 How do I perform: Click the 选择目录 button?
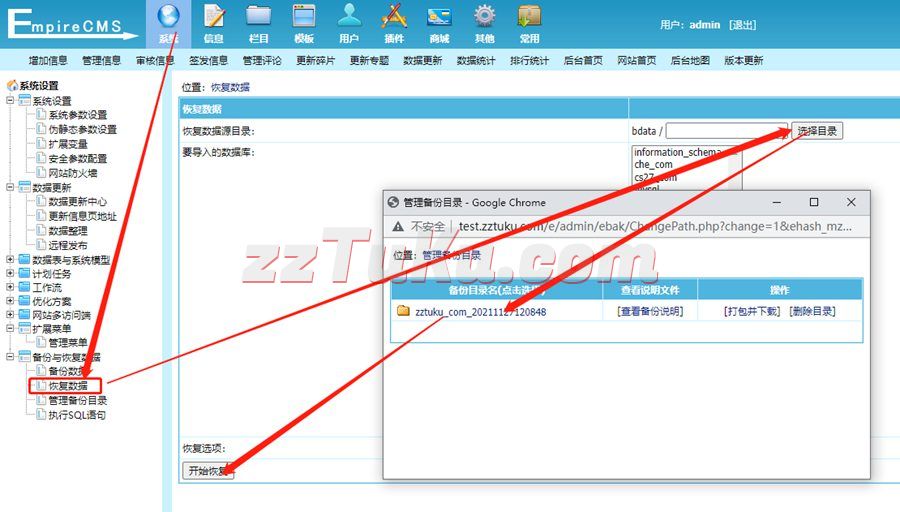pyautogui.click(x=817, y=131)
